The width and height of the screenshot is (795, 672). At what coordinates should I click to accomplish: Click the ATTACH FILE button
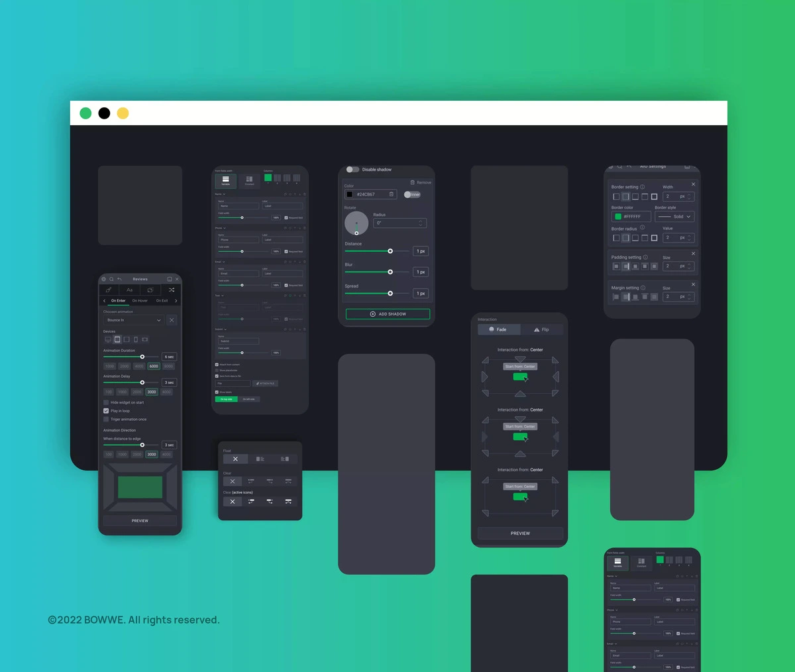coord(265,384)
